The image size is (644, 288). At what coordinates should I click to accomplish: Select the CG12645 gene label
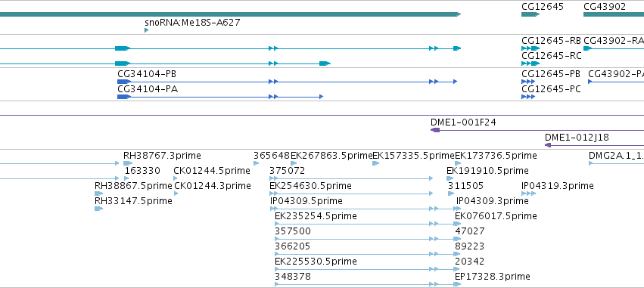click(x=542, y=7)
